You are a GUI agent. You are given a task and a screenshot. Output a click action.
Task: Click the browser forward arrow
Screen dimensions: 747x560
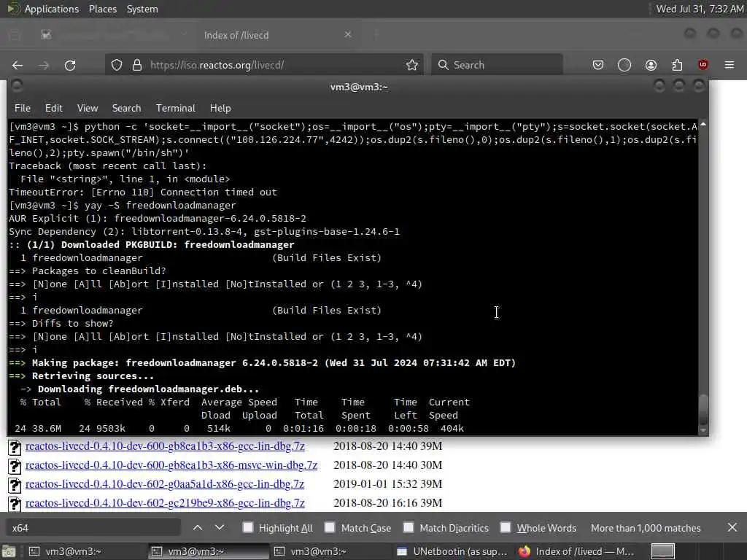point(44,65)
